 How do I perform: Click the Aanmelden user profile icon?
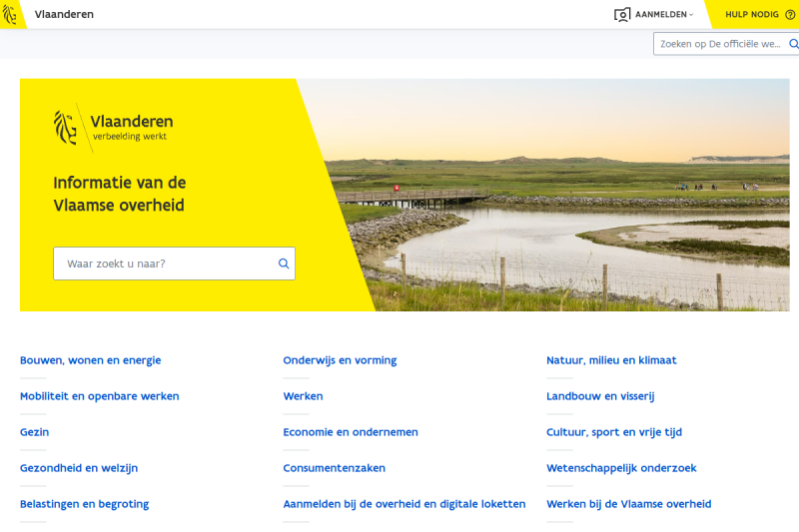coord(622,15)
